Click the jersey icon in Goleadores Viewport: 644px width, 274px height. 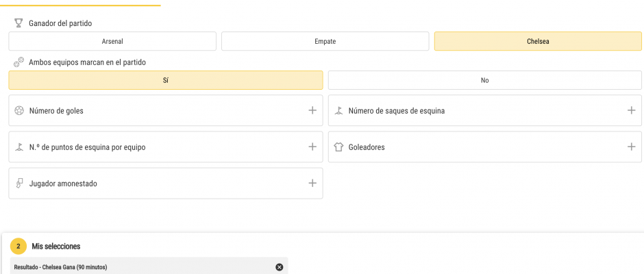coord(338,147)
